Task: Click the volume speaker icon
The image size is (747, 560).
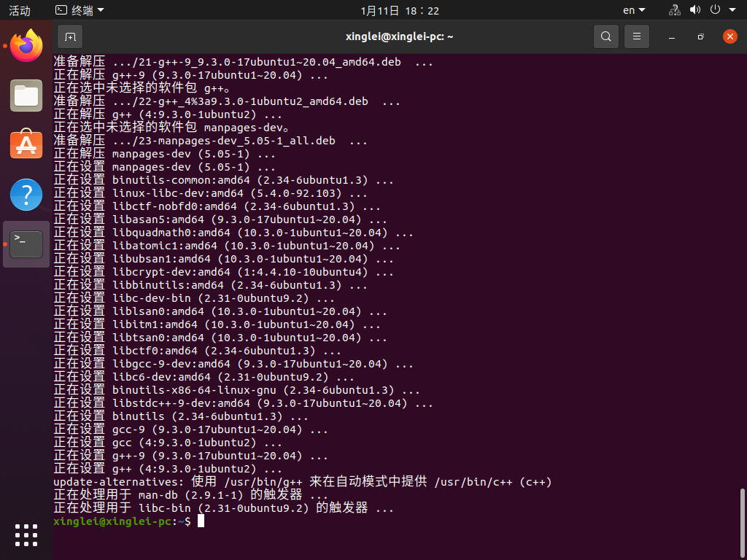Action: coord(695,10)
